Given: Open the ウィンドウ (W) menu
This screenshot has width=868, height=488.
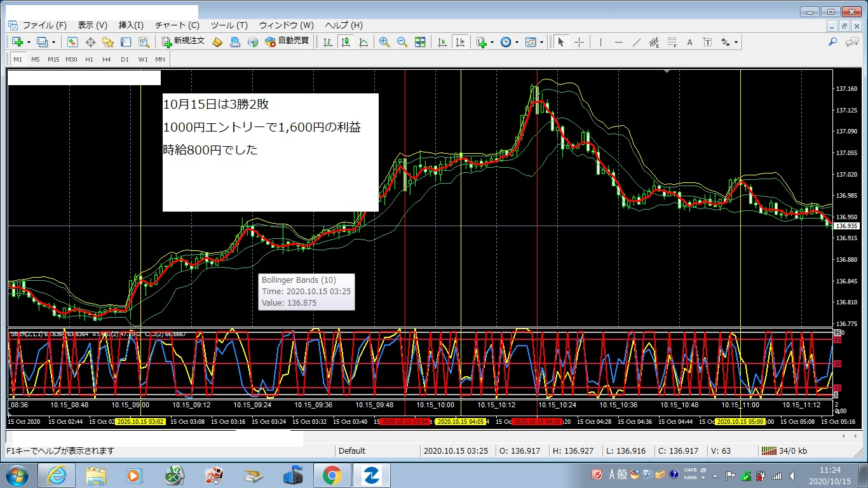Looking at the screenshot, I should 286,25.
